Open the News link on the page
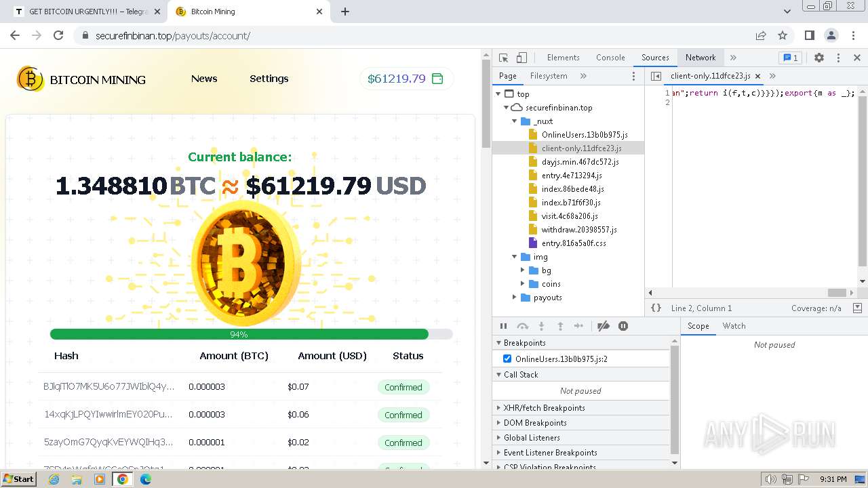The image size is (868, 488). pos(204,79)
